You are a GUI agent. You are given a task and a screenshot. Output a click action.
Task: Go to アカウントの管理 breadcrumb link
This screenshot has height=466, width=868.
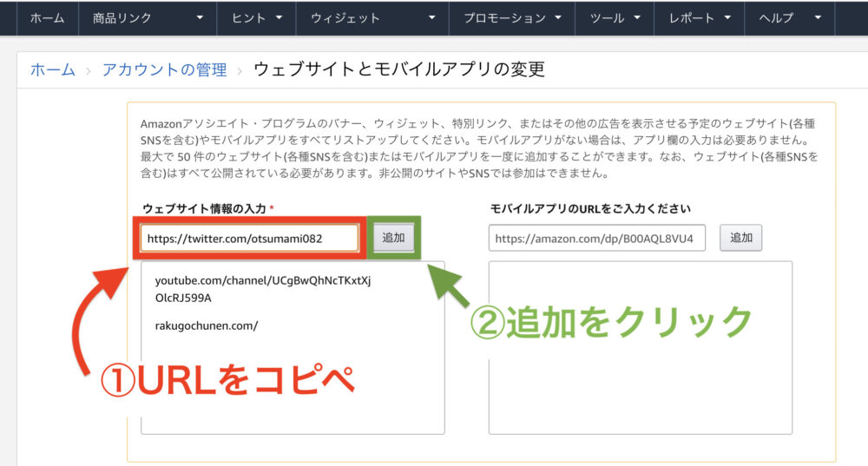point(164,69)
